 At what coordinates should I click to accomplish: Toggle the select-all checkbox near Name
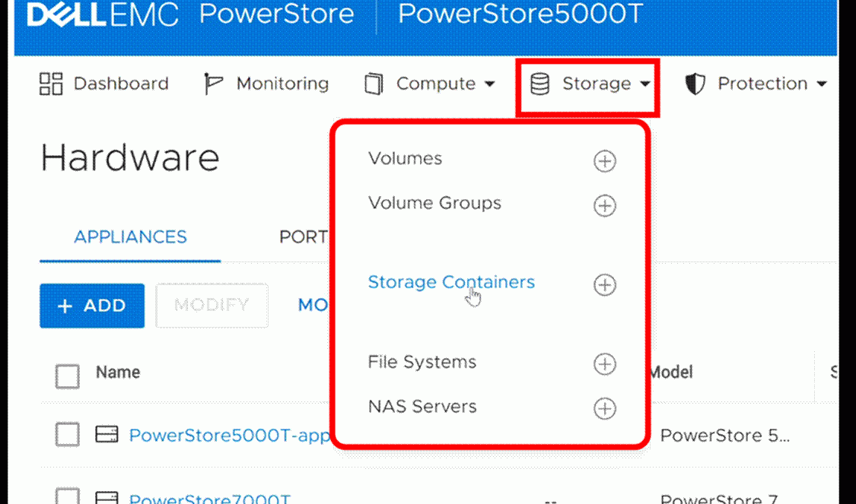(68, 376)
